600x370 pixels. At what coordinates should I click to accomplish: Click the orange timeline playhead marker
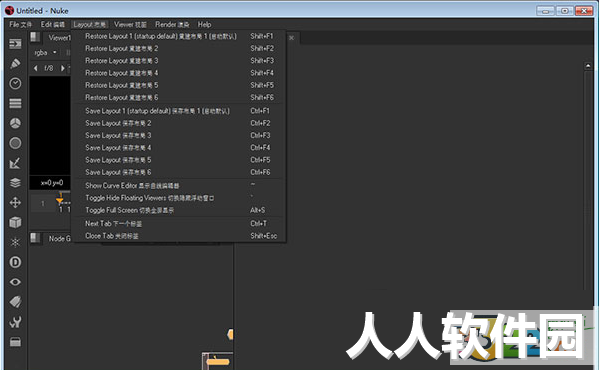click(60, 200)
